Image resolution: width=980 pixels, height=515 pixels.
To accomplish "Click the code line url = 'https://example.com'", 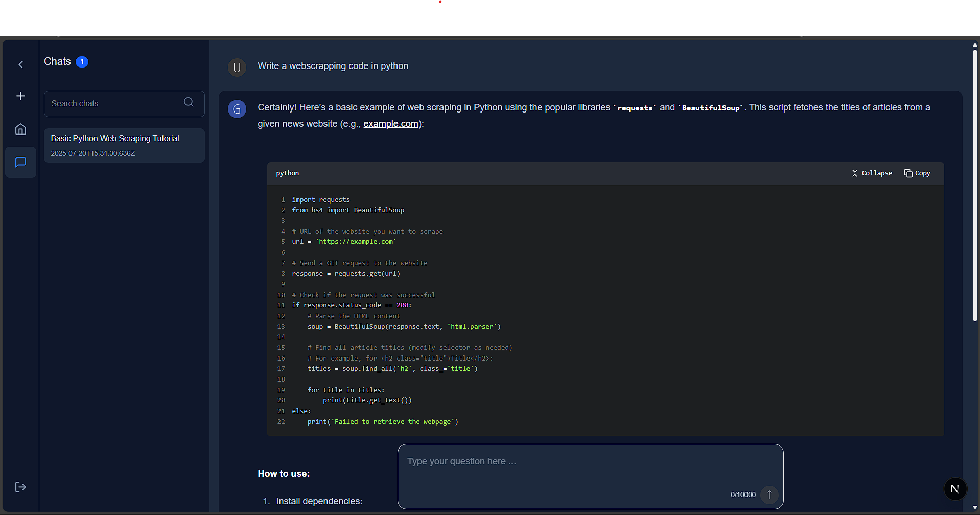I will tap(344, 241).
